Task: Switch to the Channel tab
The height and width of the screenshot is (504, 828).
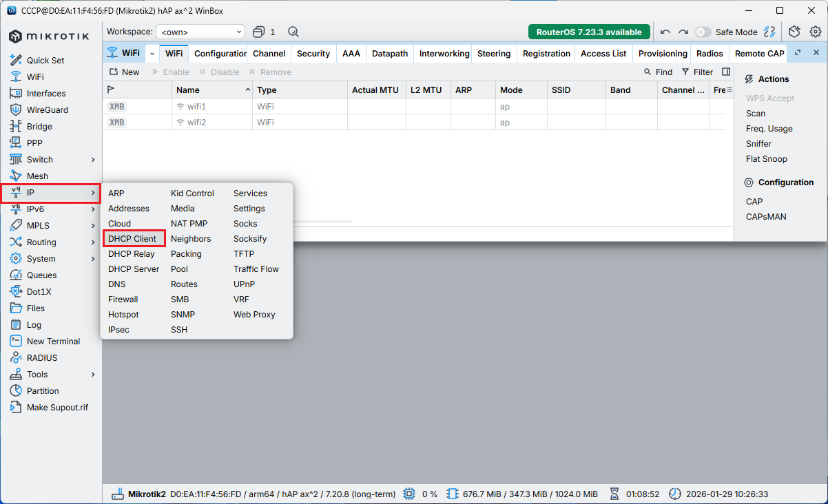Action: pyautogui.click(x=269, y=54)
